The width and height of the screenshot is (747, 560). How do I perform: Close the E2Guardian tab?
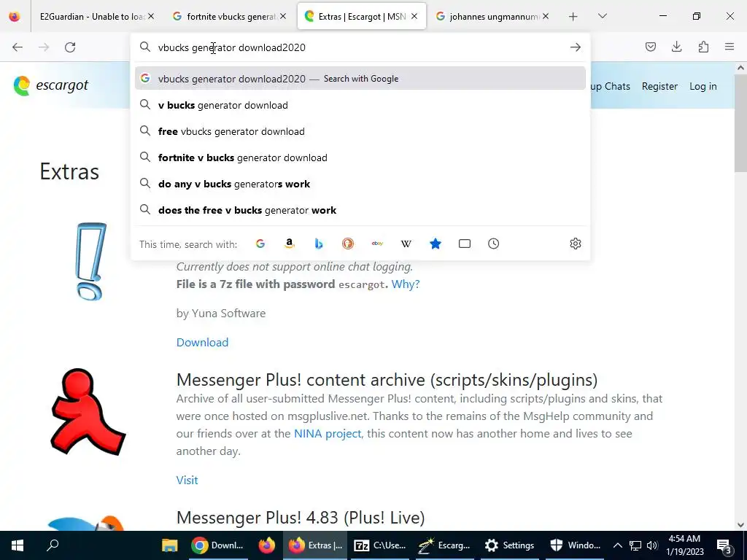click(151, 17)
